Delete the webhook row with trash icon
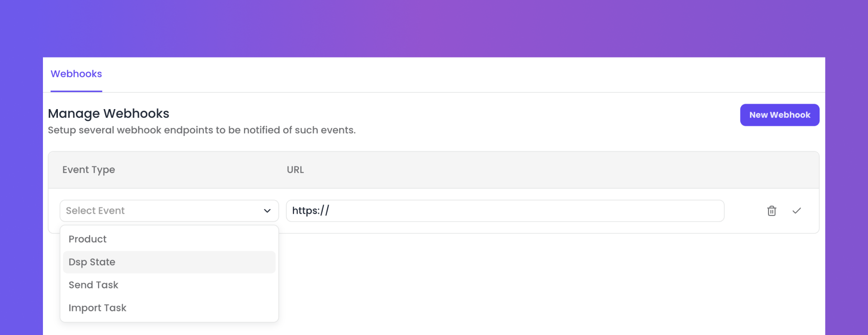868x335 pixels. tap(772, 211)
